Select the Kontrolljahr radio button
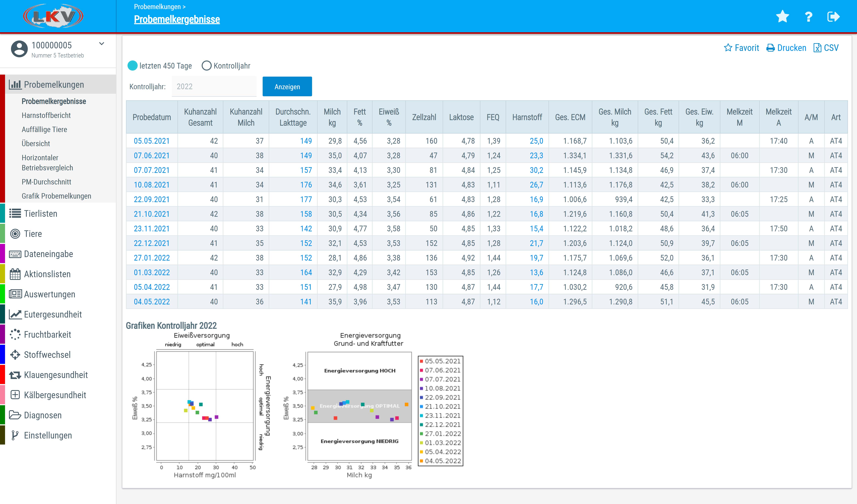The width and height of the screenshot is (857, 504). coord(206,66)
